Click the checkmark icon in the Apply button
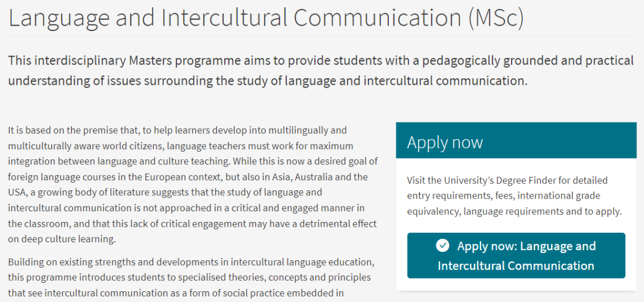This screenshot has height=302, width=644. (442, 246)
